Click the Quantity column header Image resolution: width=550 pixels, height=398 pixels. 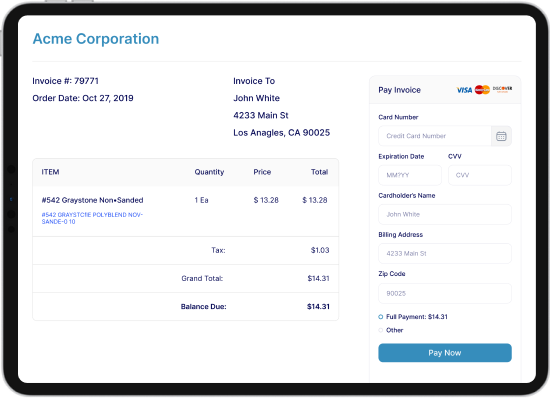click(209, 172)
